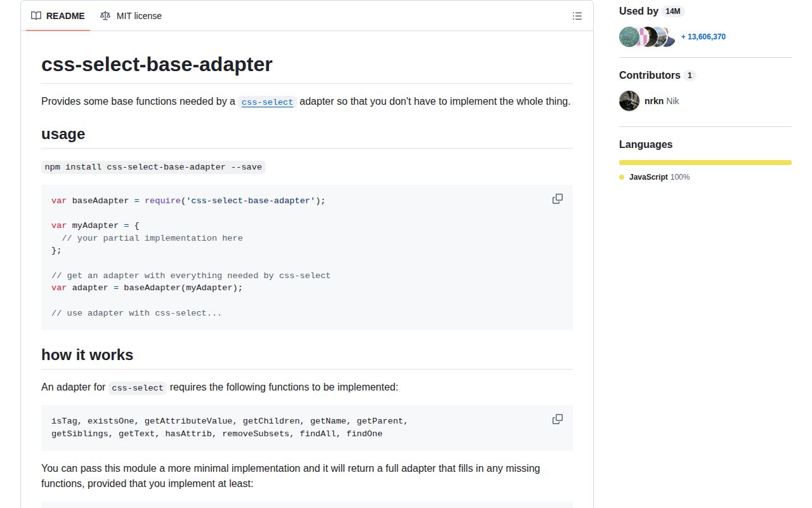Click the book icon beside README
This screenshot has width=812, height=508.
click(x=36, y=16)
